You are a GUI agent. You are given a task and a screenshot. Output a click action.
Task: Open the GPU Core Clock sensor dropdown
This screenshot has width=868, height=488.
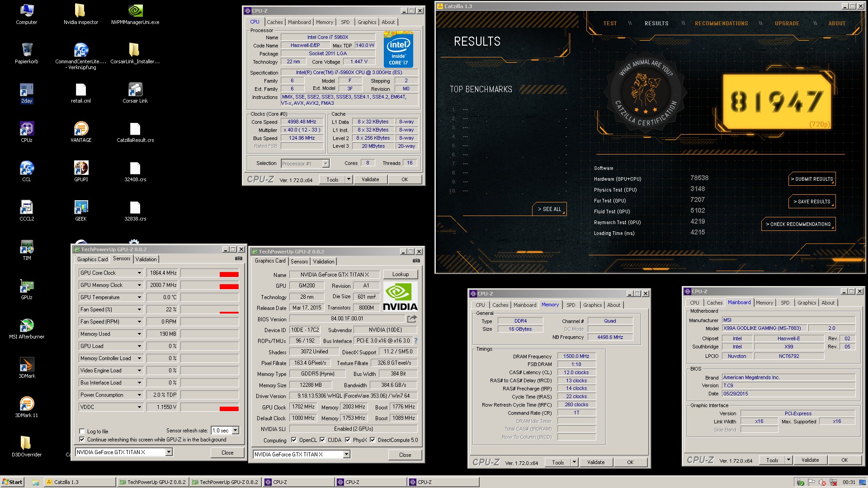(139, 273)
